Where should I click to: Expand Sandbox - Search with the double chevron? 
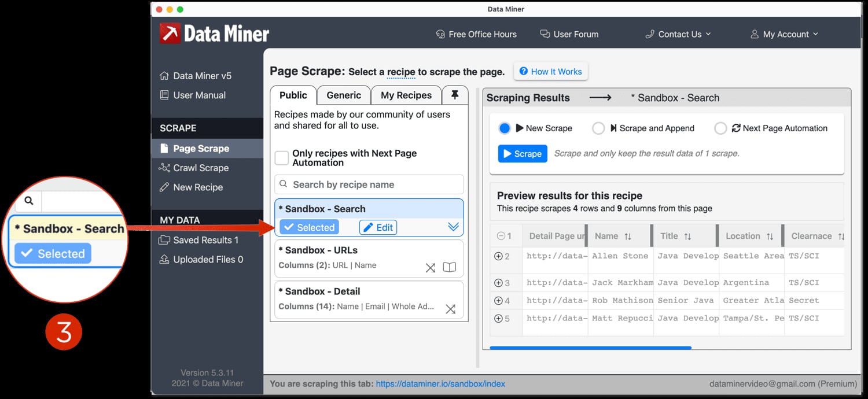click(x=454, y=227)
